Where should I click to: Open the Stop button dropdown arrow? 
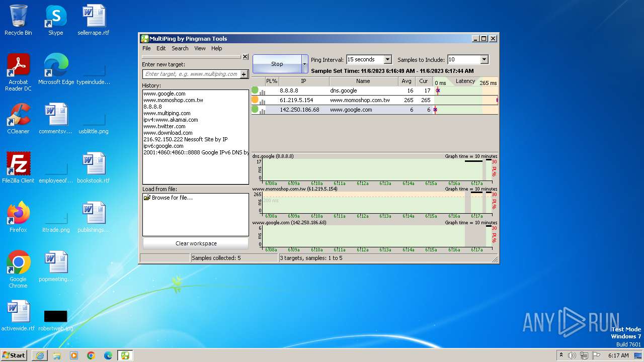coord(304,64)
